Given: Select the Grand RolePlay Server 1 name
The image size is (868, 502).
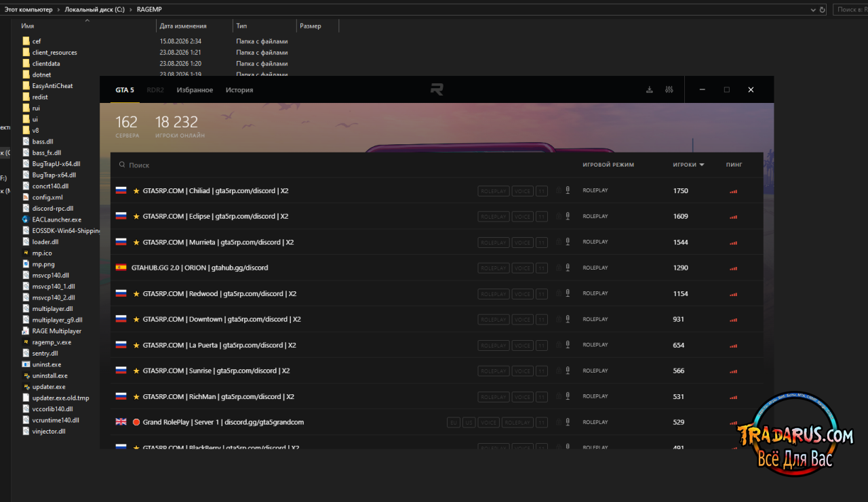Looking at the screenshot, I should tap(223, 423).
